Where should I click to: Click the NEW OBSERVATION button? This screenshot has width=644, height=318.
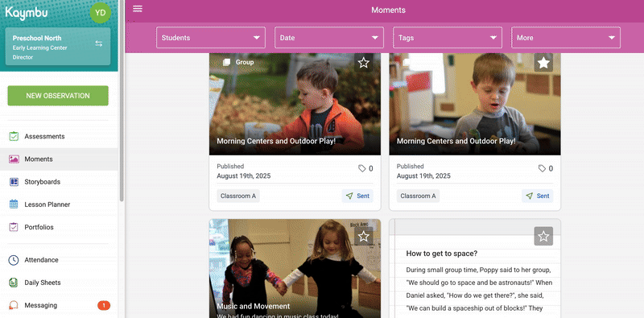click(x=58, y=96)
